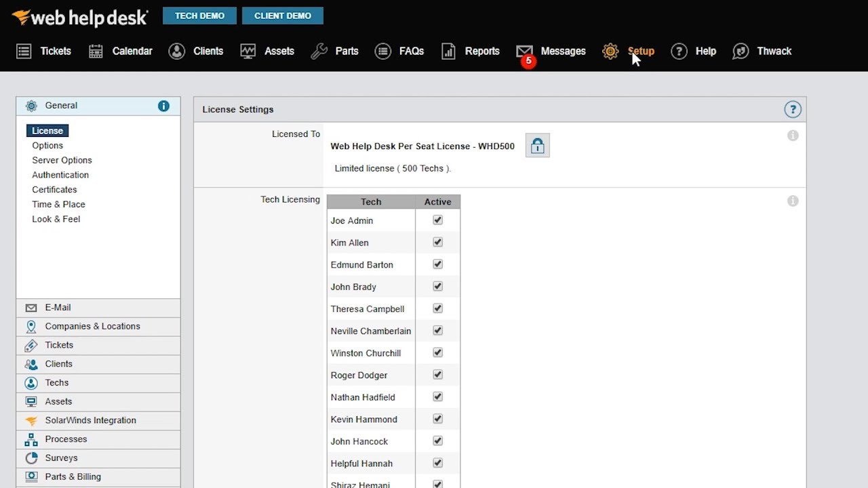Image resolution: width=868 pixels, height=488 pixels.
Task: Click the Tickets list icon in top navigation
Action: pos(24,52)
